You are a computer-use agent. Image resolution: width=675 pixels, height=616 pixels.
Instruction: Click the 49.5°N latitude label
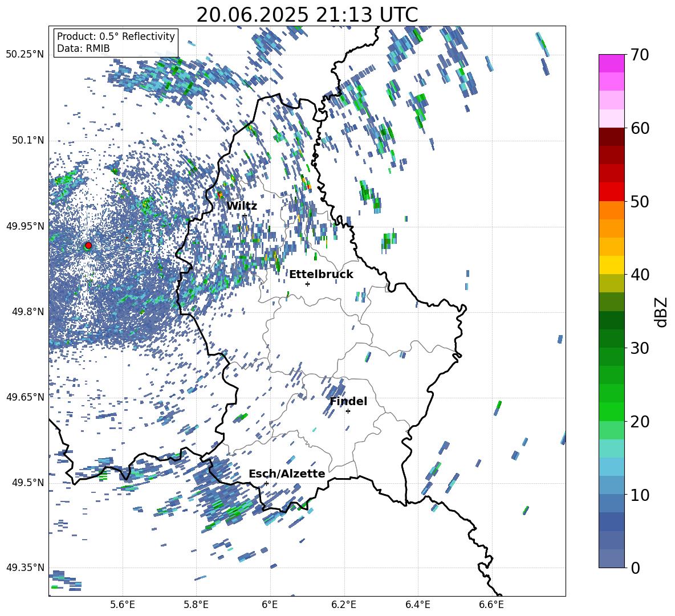pos(28,483)
